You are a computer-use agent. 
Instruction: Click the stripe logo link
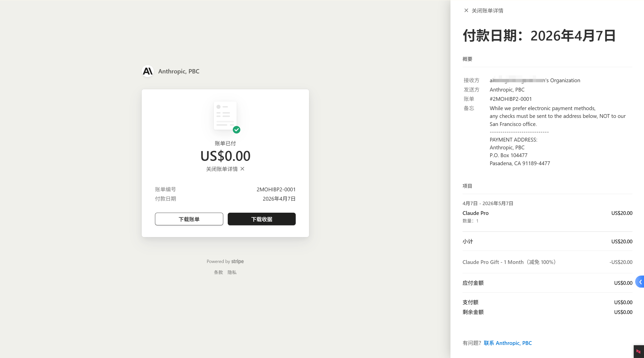pos(237,261)
